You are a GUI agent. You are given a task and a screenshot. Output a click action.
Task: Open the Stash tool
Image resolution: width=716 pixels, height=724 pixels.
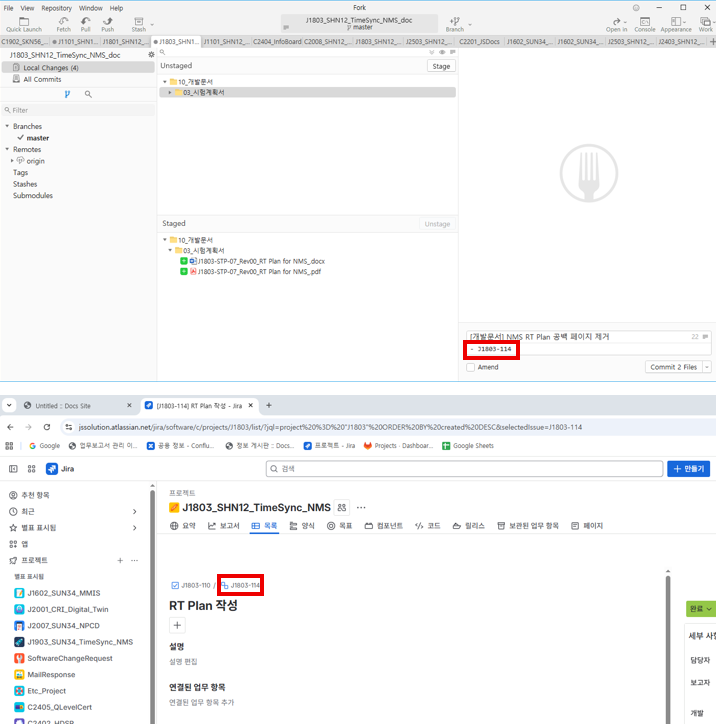(x=138, y=21)
